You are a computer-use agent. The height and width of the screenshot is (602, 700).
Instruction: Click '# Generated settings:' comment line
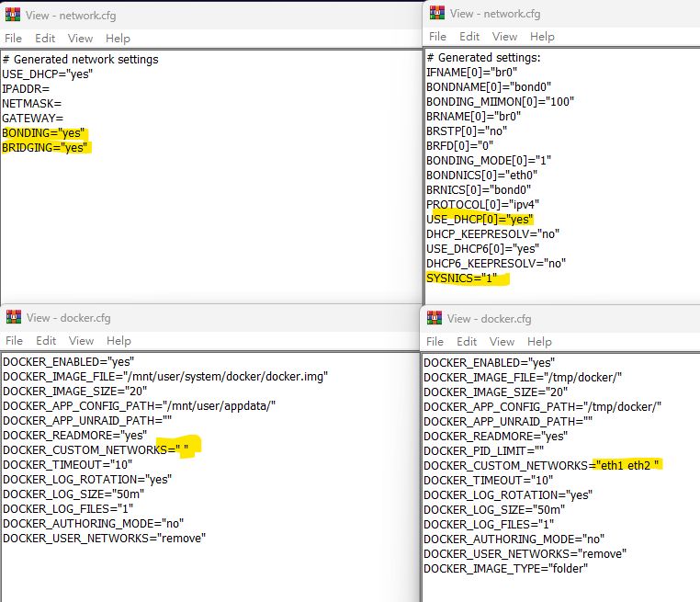click(x=483, y=58)
